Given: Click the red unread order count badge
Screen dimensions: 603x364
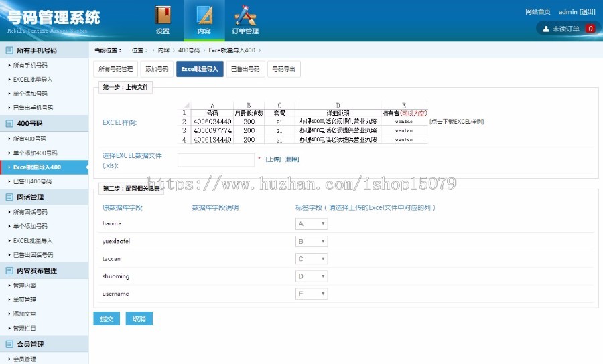Looking at the screenshot, I should [590, 29].
